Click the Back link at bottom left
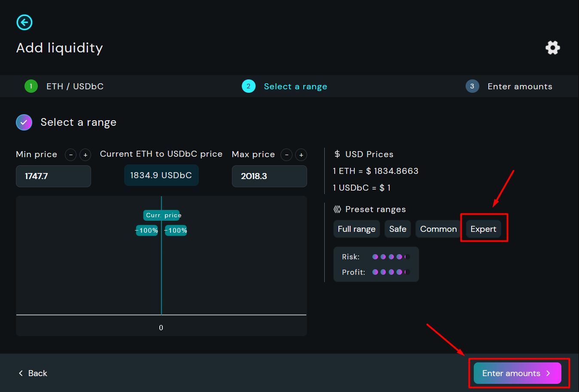Image resolution: width=579 pixels, height=392 pixels. click(x=33, y=373)
